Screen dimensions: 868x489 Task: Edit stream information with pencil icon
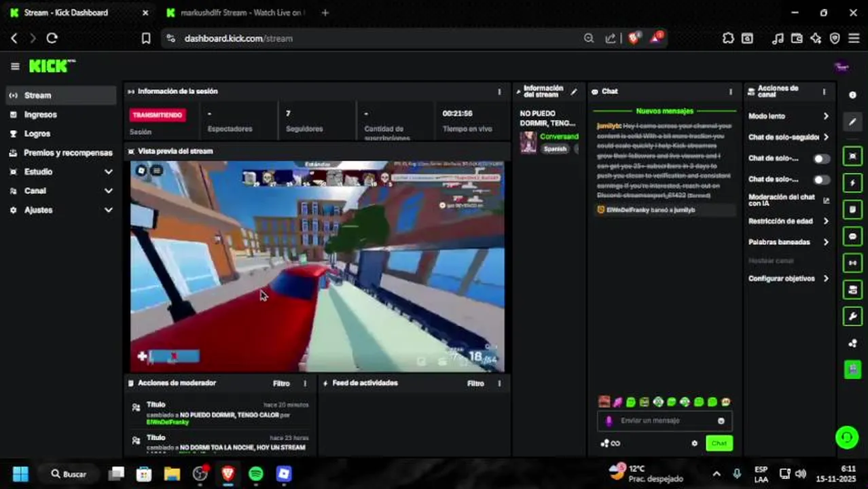click(x=574, y=91)
